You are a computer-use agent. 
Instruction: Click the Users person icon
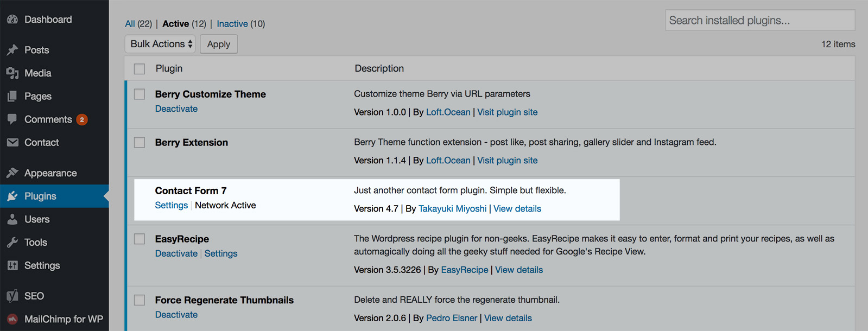(x=12, y=219)
